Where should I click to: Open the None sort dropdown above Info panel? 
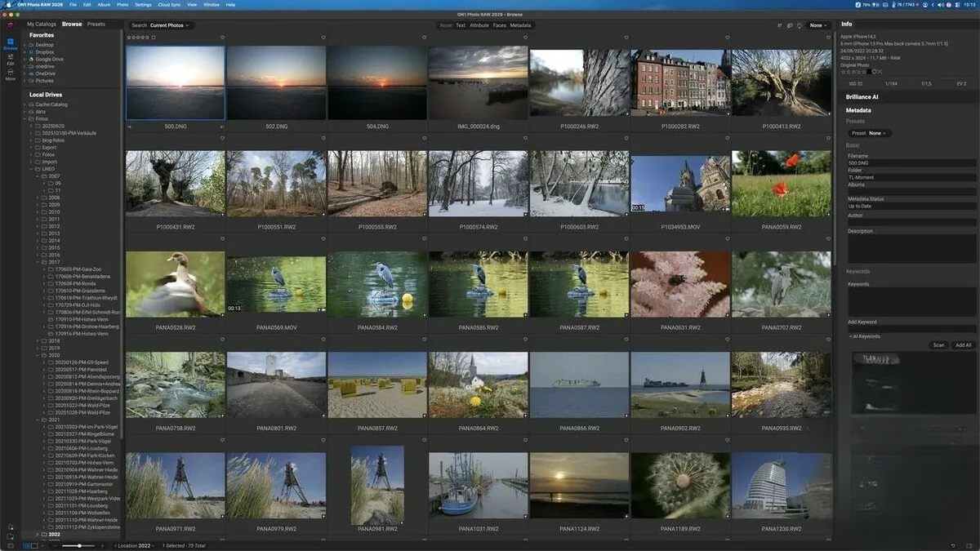coord(816,25)
